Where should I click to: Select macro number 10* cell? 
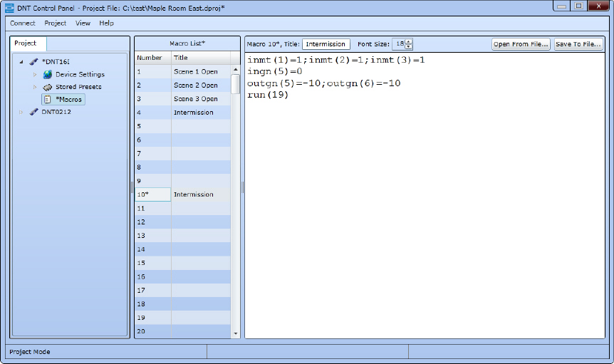(152, 194)
